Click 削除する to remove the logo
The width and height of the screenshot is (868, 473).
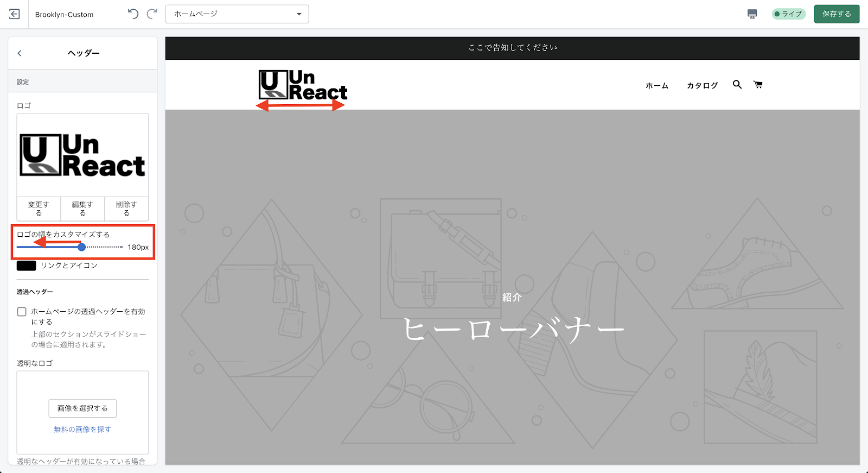(126, 209)
